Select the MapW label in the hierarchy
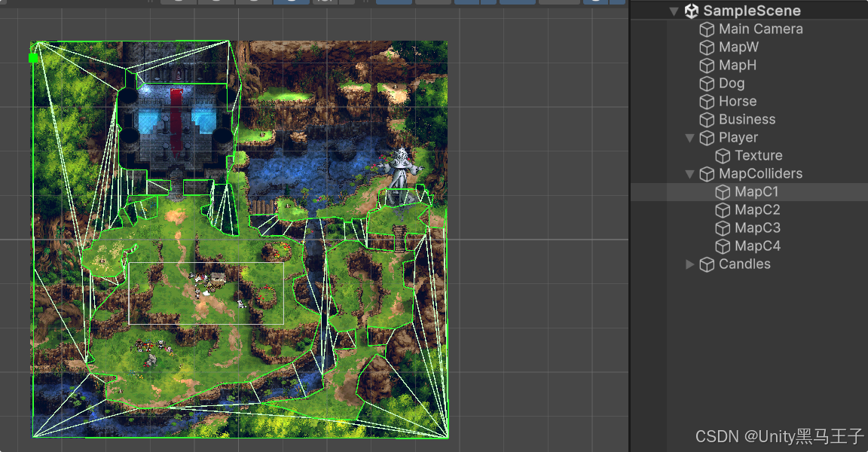868x452 pixels. click(x=738, y=47)
